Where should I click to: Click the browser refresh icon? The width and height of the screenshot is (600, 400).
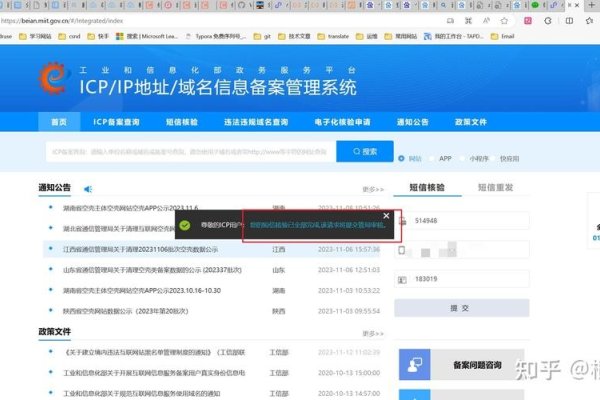pos(548,21)
